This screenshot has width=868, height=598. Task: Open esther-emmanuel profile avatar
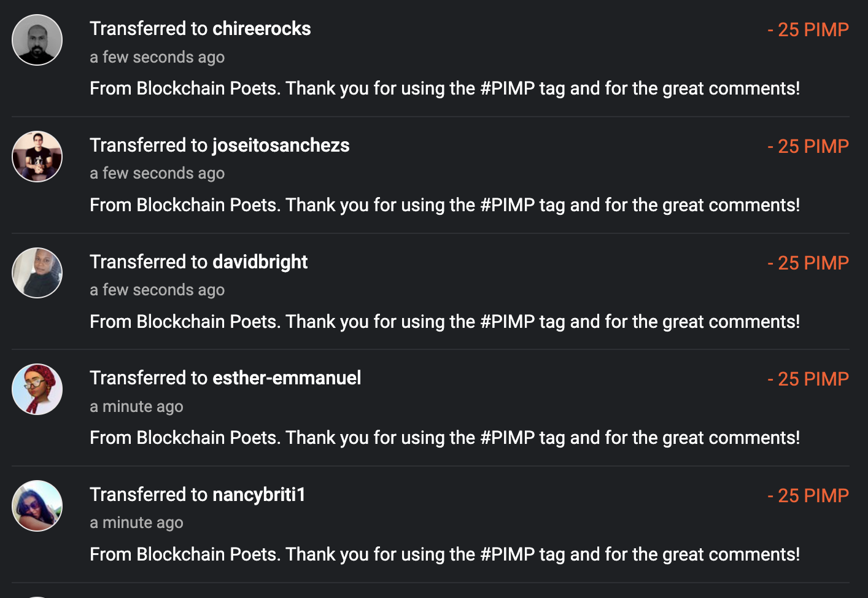pos(37,389)
